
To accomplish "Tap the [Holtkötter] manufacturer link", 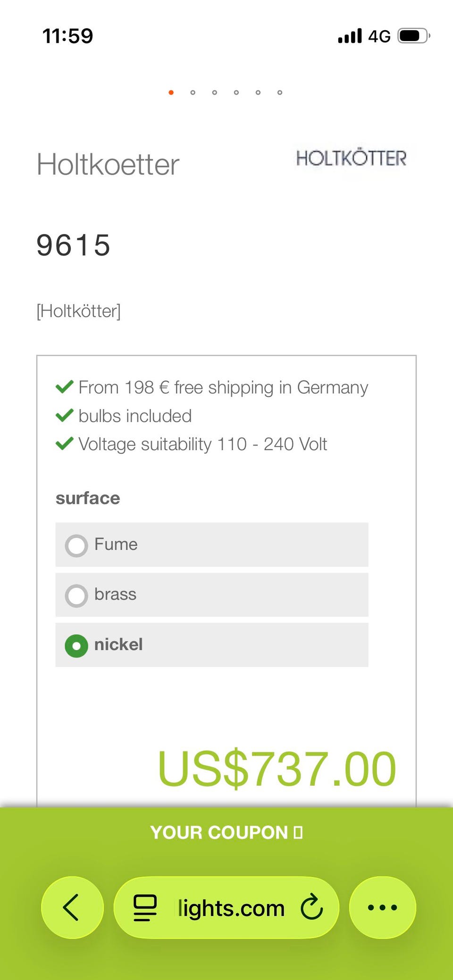I will 79,311.
